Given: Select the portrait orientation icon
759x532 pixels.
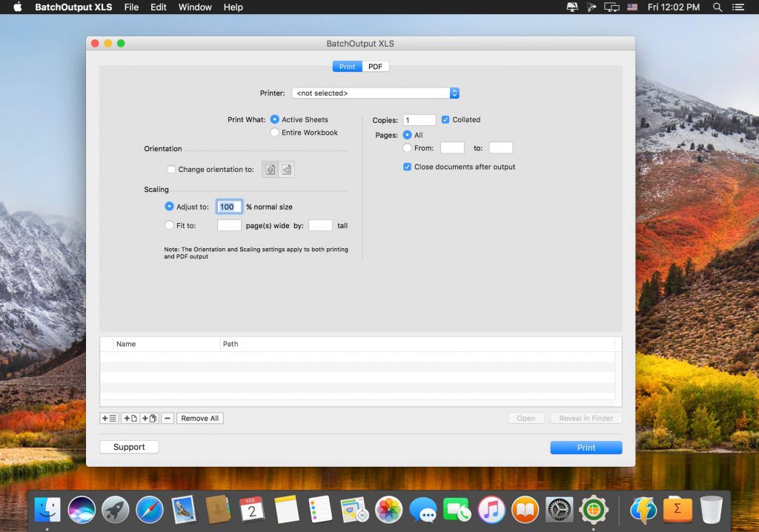Looking at the screenshot, I should point(270,169).
